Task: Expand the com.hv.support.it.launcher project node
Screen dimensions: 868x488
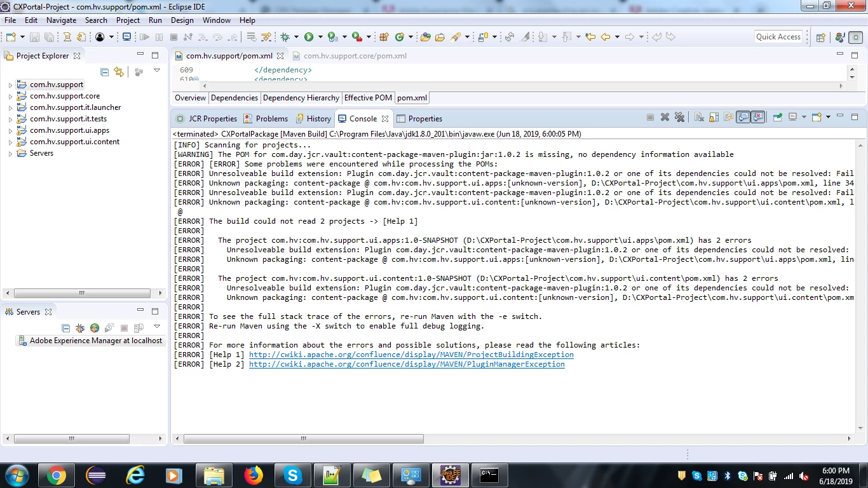Action: point(10,107)
